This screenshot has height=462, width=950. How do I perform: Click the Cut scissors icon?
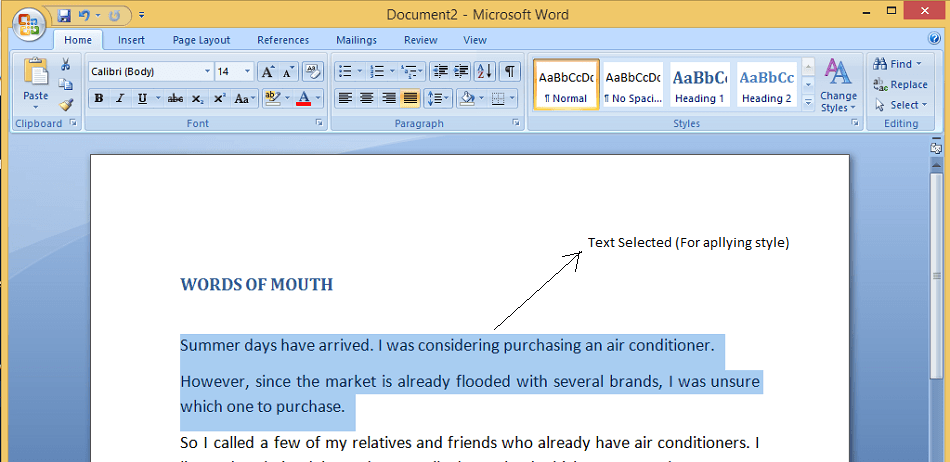click(x=66, y=64)
